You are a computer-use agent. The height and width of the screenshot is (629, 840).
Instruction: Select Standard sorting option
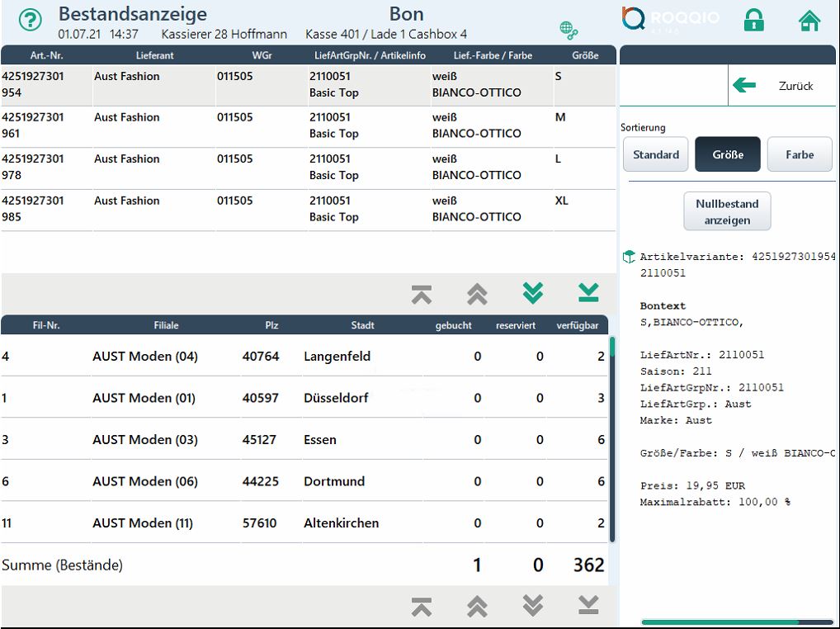[656, 154]
